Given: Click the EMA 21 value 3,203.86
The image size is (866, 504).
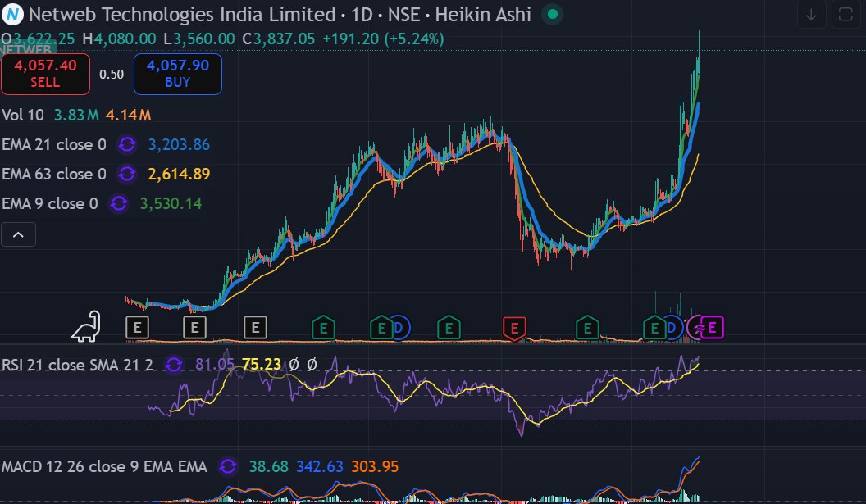Looking at the screenshot, I should point(179,144).
